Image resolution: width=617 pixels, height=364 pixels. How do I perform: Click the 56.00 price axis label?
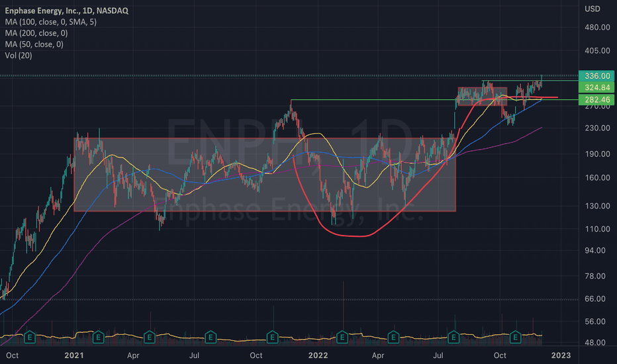(595, 322)
